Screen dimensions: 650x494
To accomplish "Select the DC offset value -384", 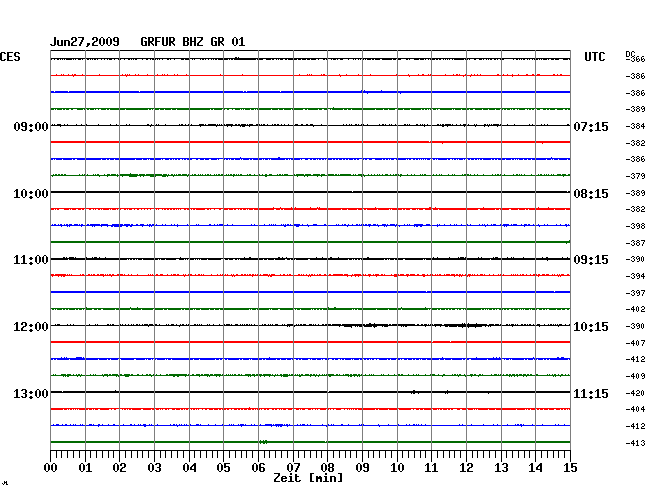I will (x=635, y=126).
